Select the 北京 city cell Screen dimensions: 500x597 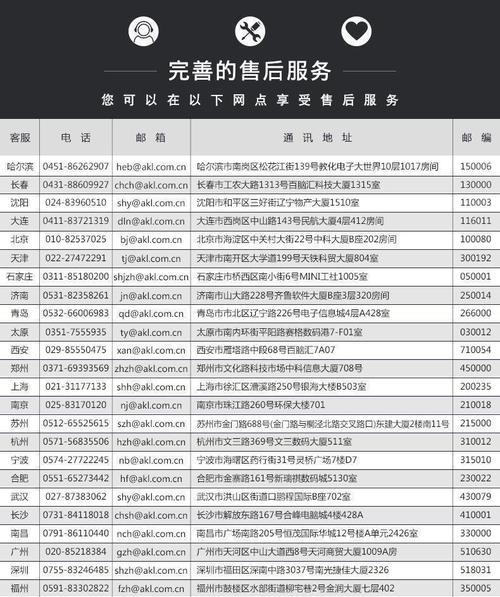pos(20,239)
